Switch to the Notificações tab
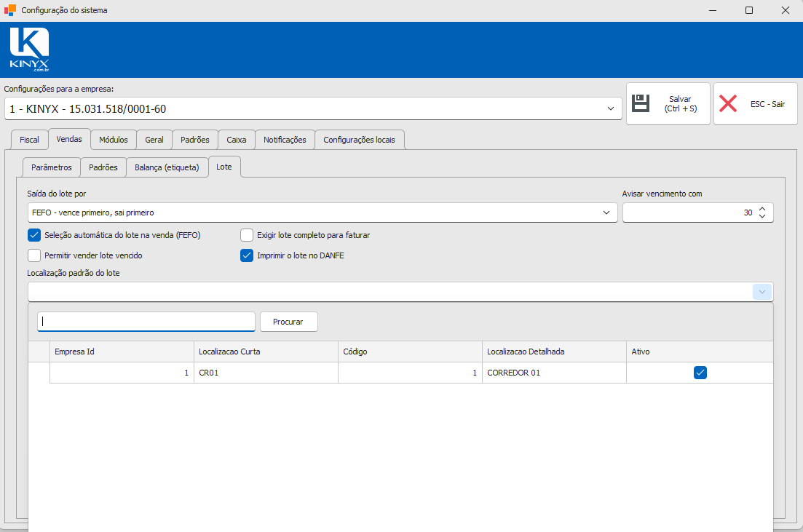Viewport: 803px width, 532px height. point(285,140)
